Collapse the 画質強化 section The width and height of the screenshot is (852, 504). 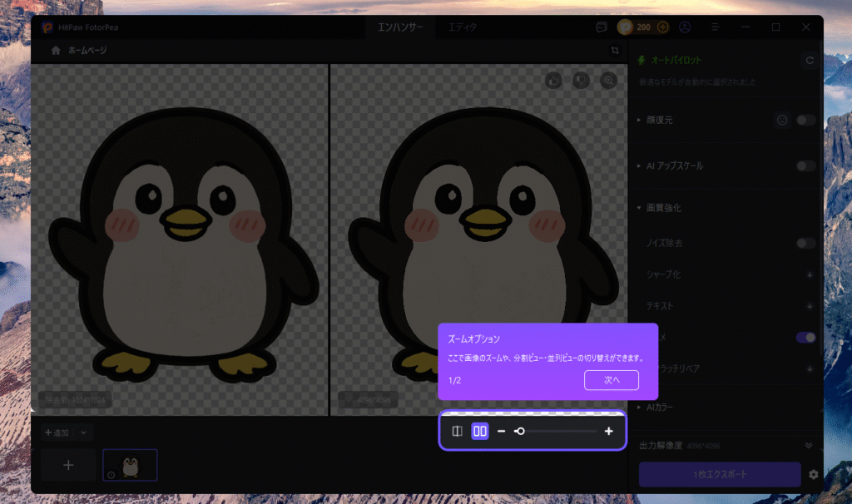click(639, 208)
